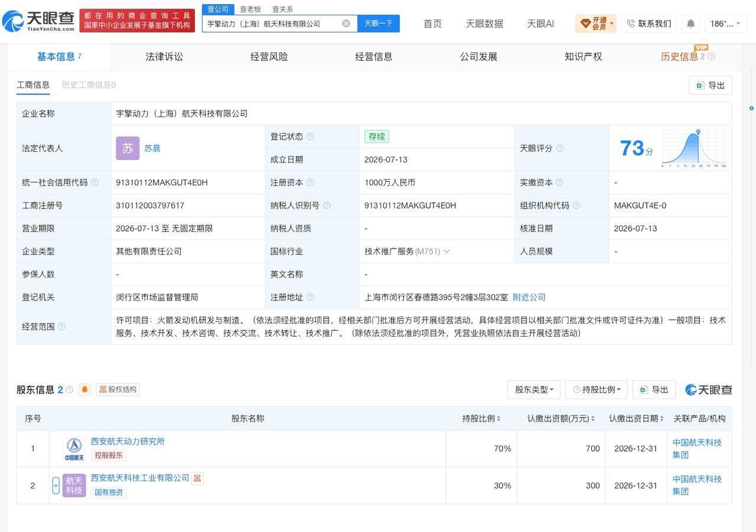The image size is (756, 532).
Task: Click help icon next to 纳税人识别号
Action: [x=327, y=205]
